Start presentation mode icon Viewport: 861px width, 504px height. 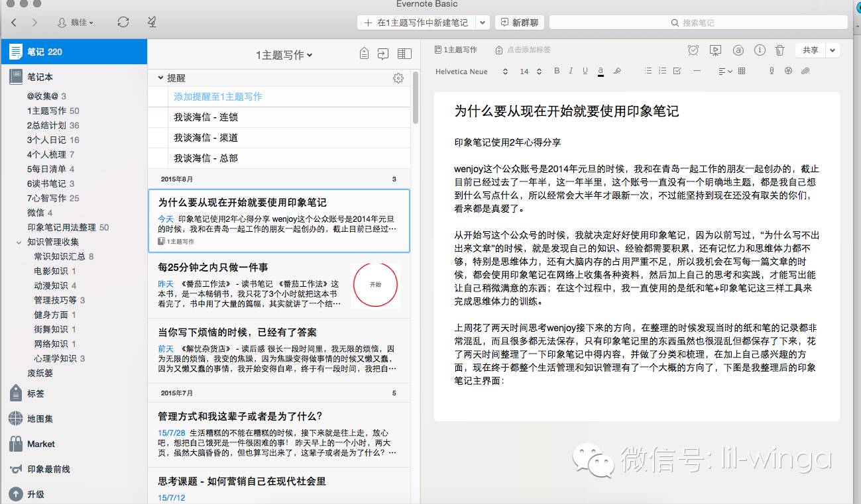coord(715,50)
